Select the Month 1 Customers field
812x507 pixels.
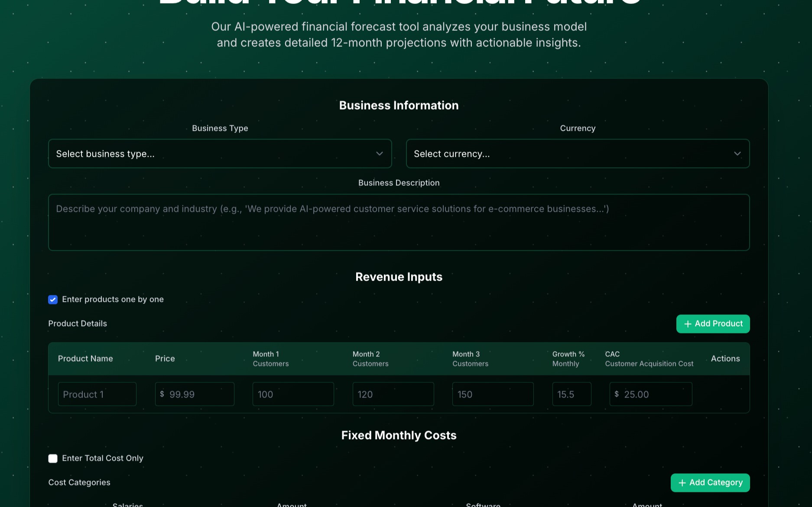point(293,394)
